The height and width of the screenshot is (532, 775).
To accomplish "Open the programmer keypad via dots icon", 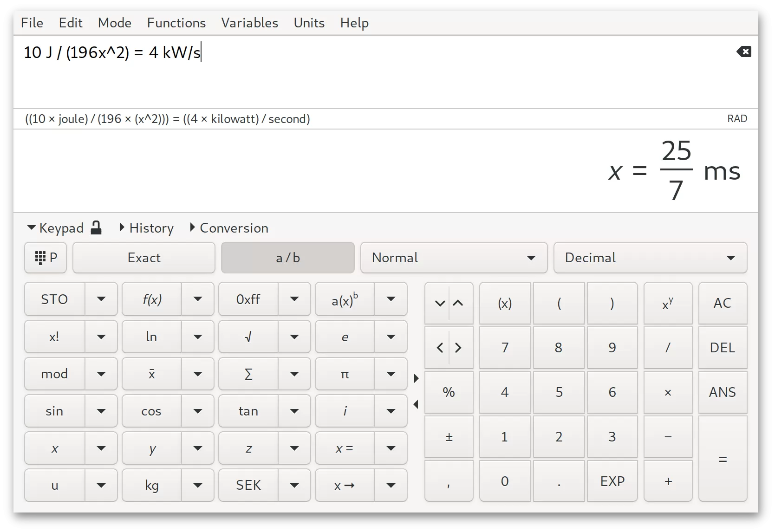I will point(45,258).
